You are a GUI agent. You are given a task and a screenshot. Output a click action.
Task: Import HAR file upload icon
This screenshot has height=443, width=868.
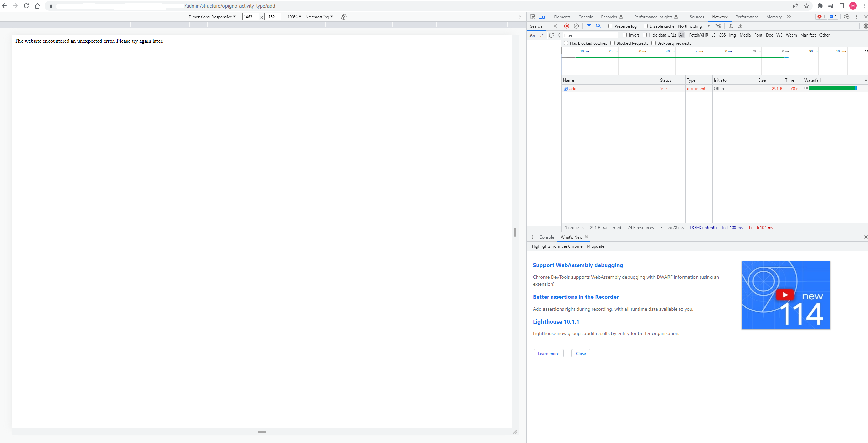731,26
